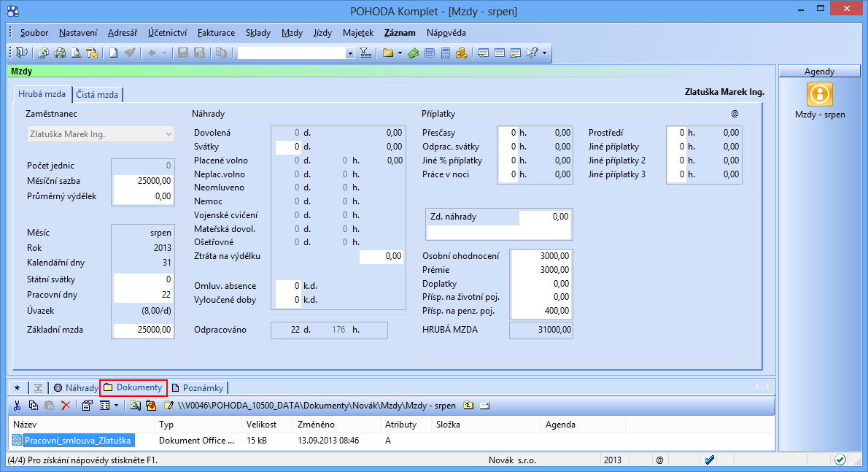The width and height of the screenshot is (868, 472).
Task: Expand the Zaměstnanec employee dropdown
Action: [168, 134]
